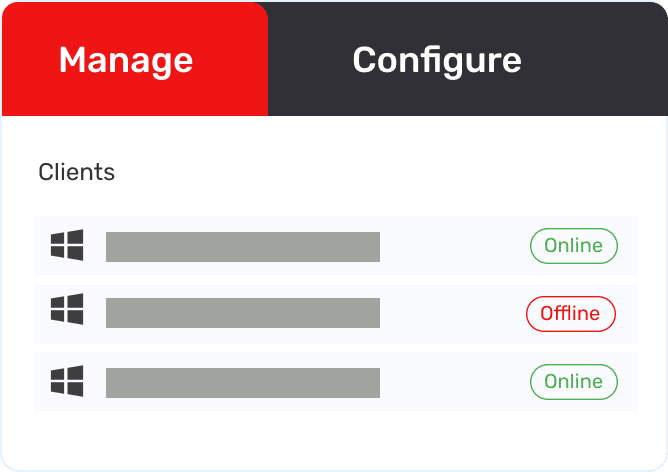The height and width of the screenshot is (472, 668).
Task: Click the Online status badge of third client
Action: click(x=573, y=381)
